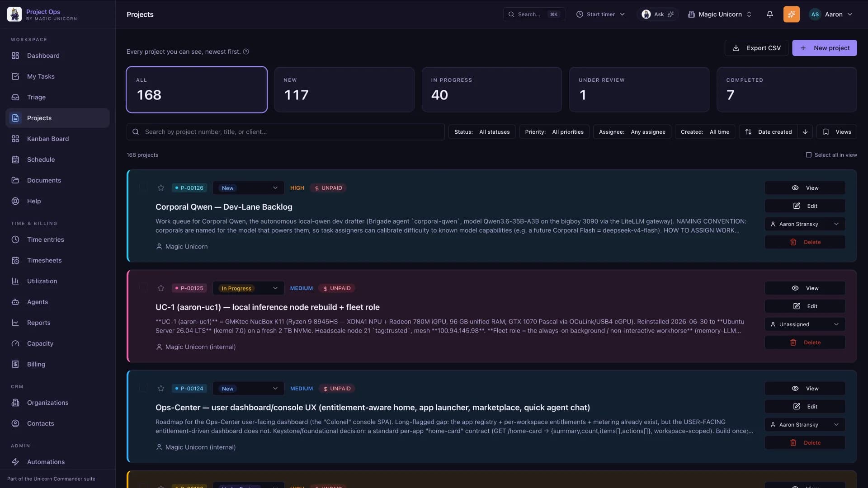Click the Automations lightning bolt icon
Image resolution: width=868 pixels, height=488 pixels.
click(15, 462)
